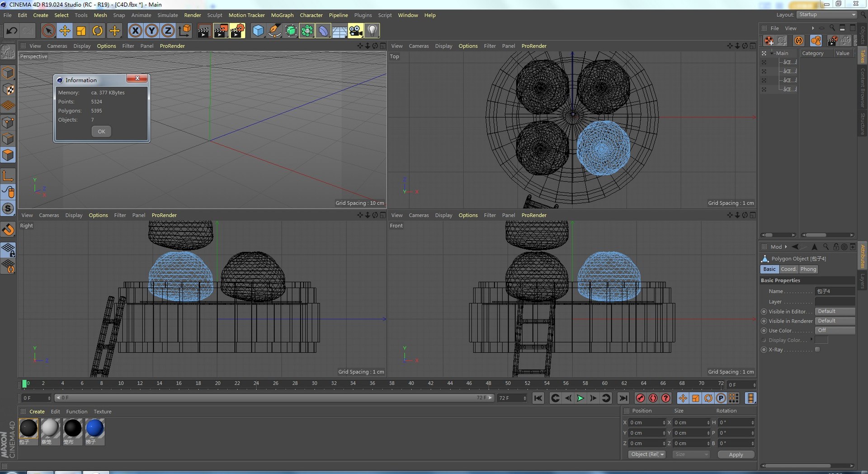Collapse the Main take tree
The image size is (868, 474).
(x=772, y=53)
